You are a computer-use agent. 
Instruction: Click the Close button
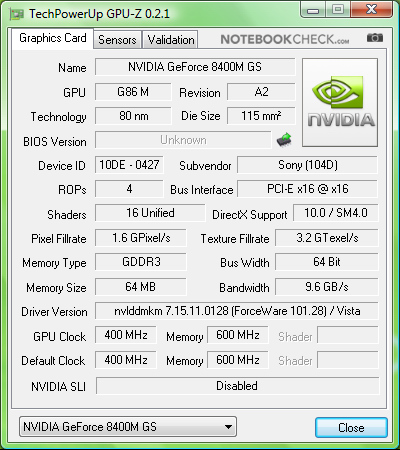click(351, 427)
